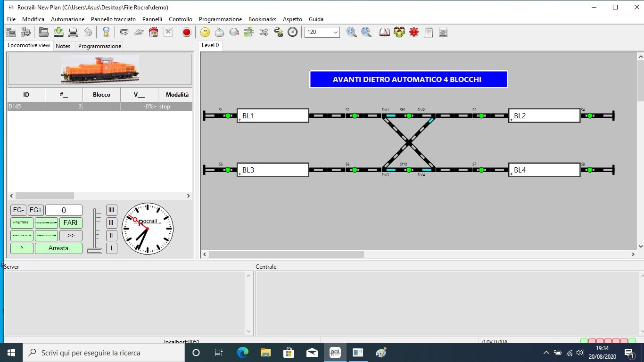Toggle the FARI lights function button
644x362 pixels.
tap(71, 223)
